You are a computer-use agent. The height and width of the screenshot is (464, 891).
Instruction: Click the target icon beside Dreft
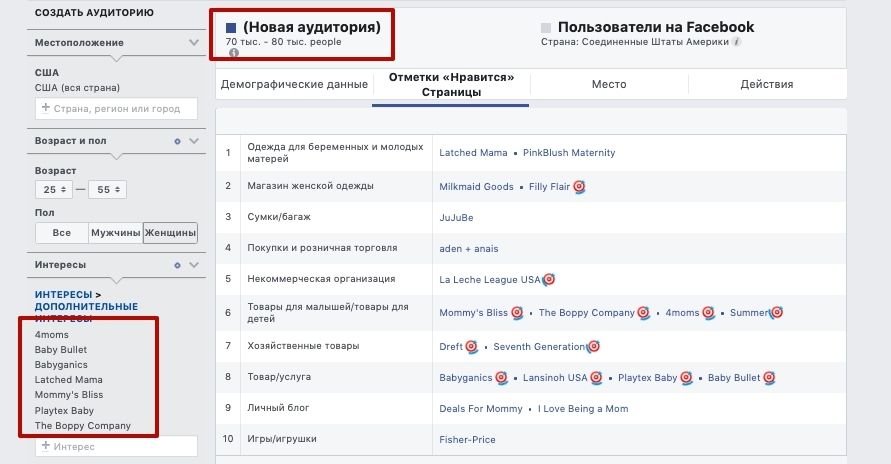(472, 346)
